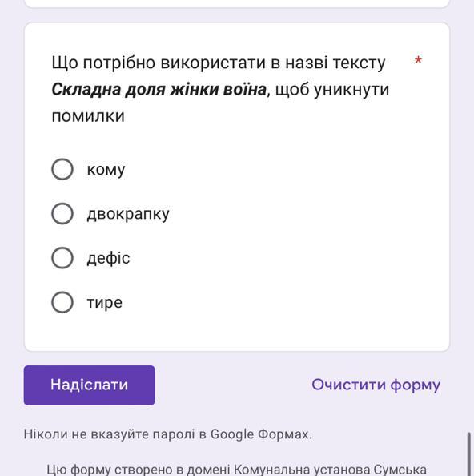Click the Комунальна установа Сумська domain notice
The height and width of the screenshot is (476, 474).
[x=236, y=470]
